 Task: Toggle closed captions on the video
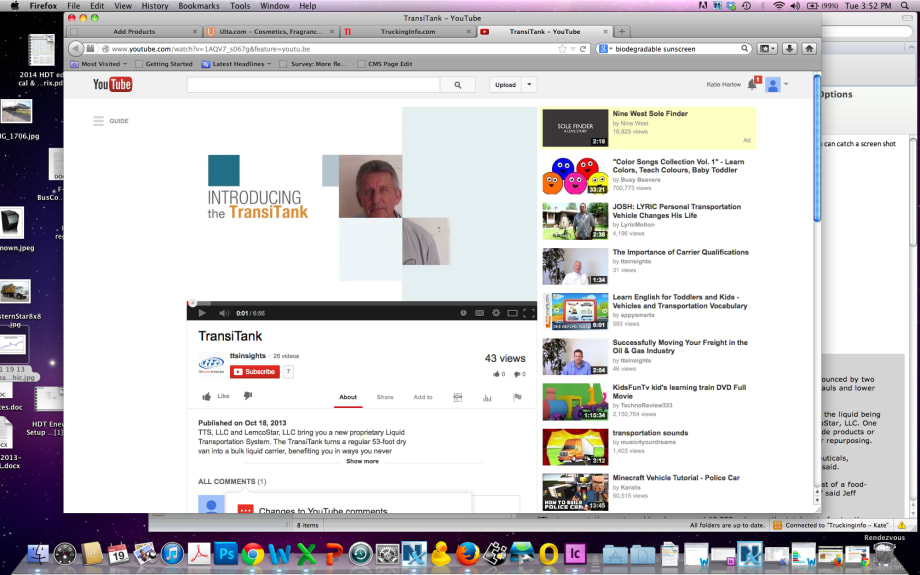[x=479, y=313]
